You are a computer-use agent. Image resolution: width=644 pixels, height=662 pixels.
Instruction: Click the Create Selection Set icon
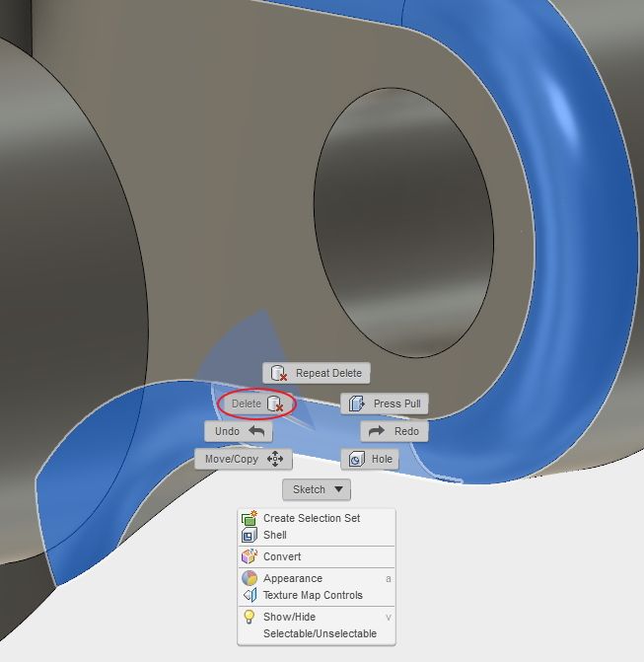point(250,518)
